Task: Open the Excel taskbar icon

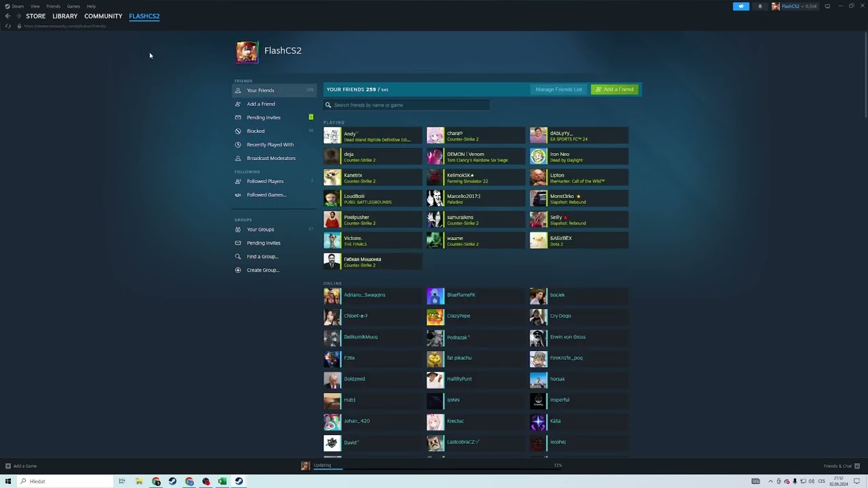Action: 222,481
